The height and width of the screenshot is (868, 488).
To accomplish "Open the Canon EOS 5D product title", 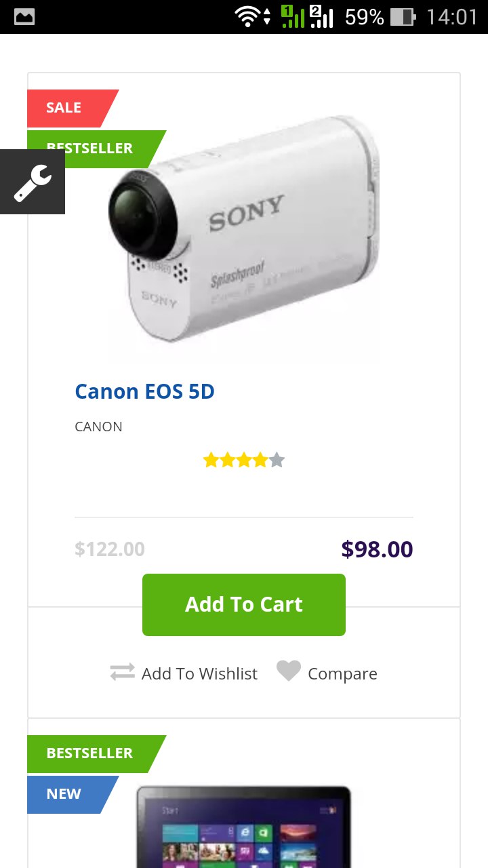I will pos(144,392).
